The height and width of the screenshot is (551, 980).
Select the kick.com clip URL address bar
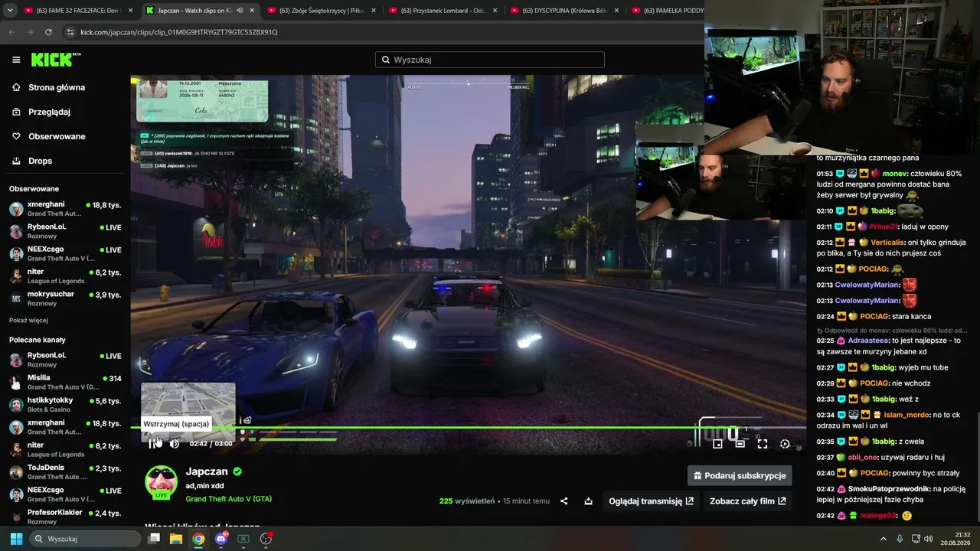pyautogui.click(x=179, y=32)
